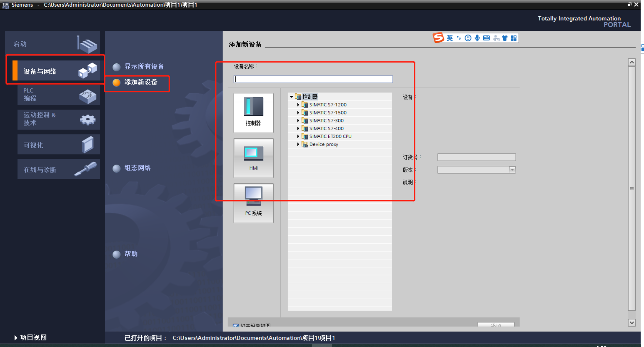Select the SIMATIC ET200 CPU label
Screen dimensions: 644x347
[x=330, y=136]
